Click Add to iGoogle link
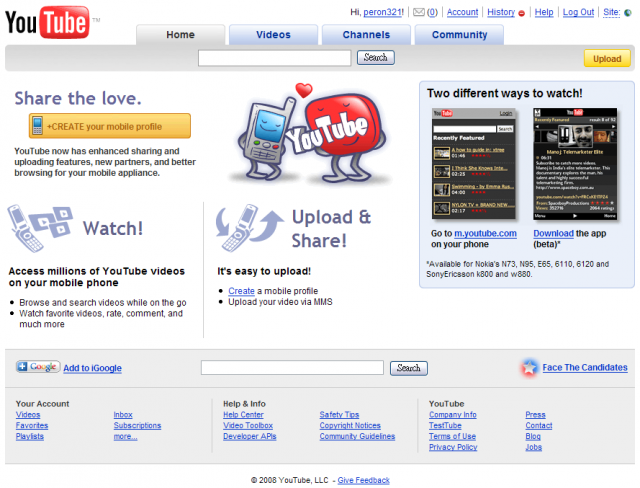 click(x=92, y=368)
